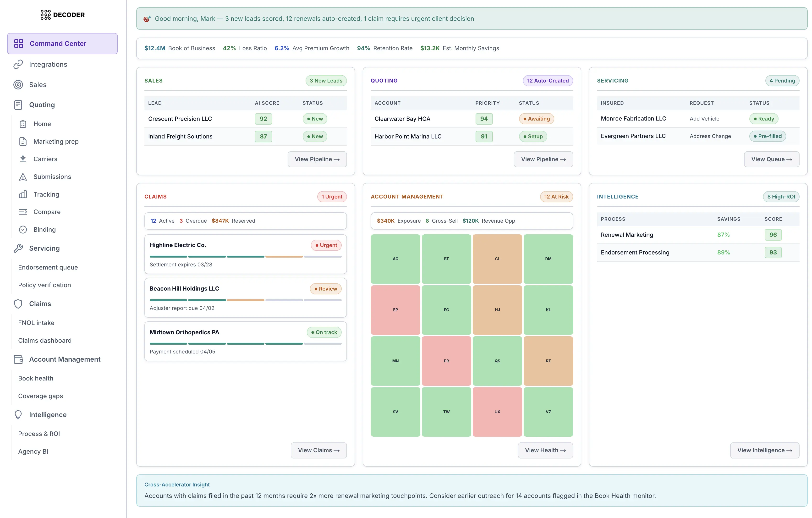Click View Pipeline in the Sales card
The height and width of the screenshot is (518, 812).
pyautogui.click(x=317, y=159)
